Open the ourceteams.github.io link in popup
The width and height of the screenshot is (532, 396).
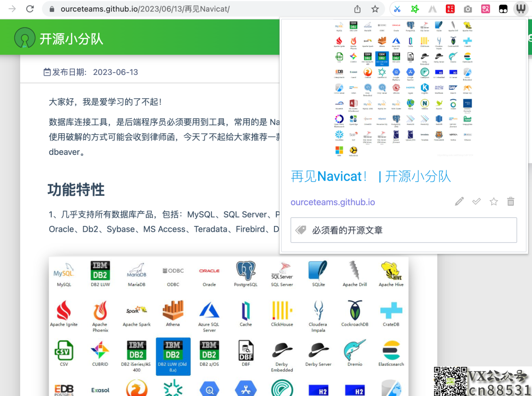pos(332,202)
